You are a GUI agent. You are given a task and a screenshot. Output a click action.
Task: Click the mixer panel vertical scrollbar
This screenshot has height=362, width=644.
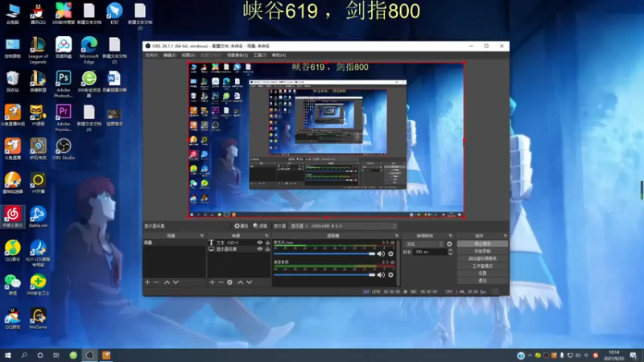coord(398,263)
